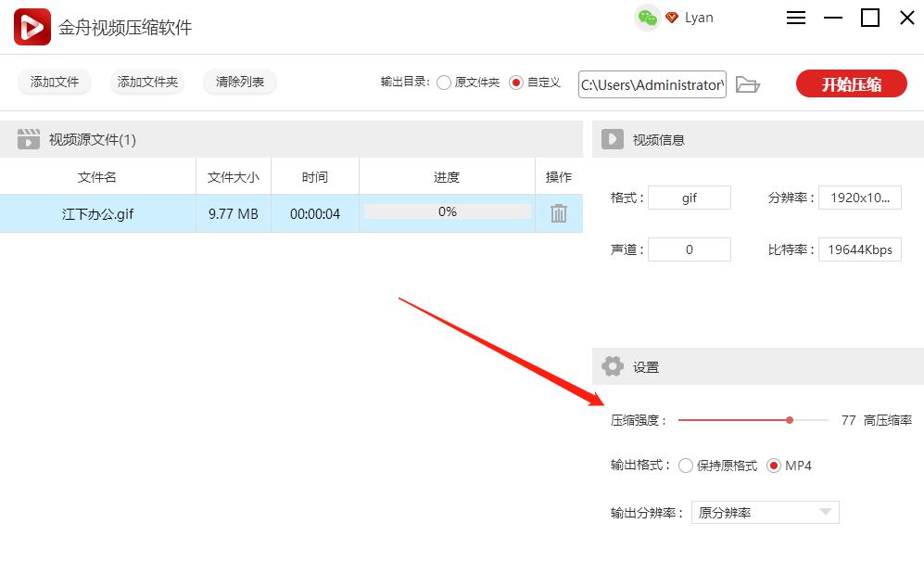The height and width of the screenshot is (562, 924).
Task: Click the 添加文件 button
Action: 54,82
